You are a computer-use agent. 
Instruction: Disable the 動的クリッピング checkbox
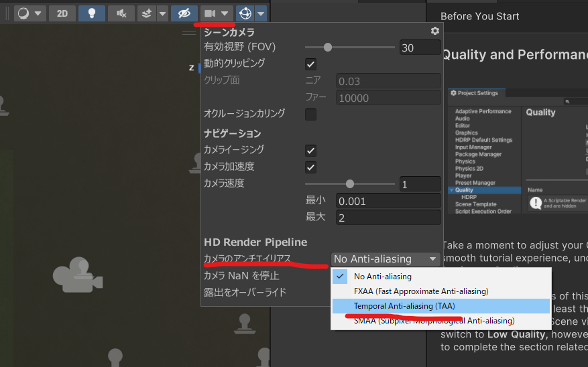pyautogui.click(x=310, y=64)
